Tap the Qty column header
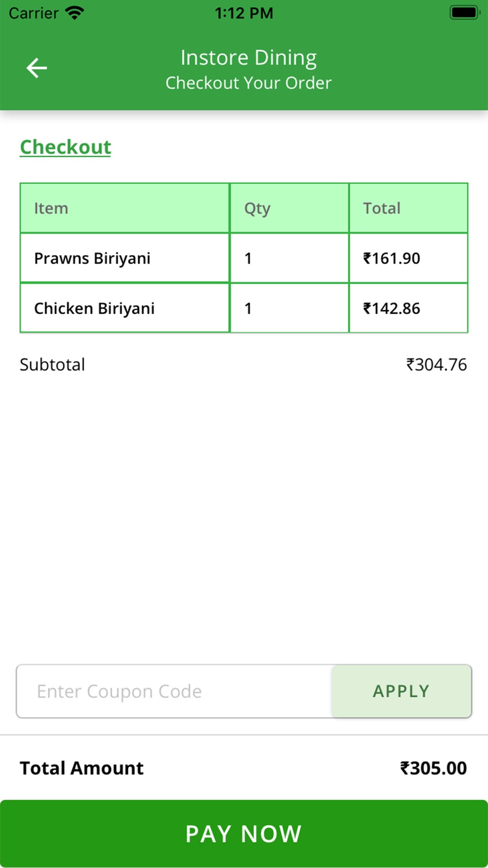 tap(257, 208)
